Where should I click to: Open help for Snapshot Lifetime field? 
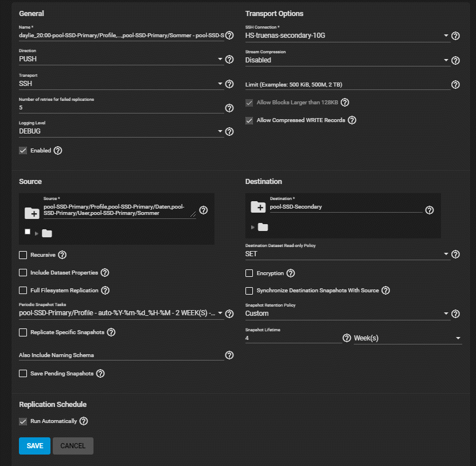[x=346, y=338]
